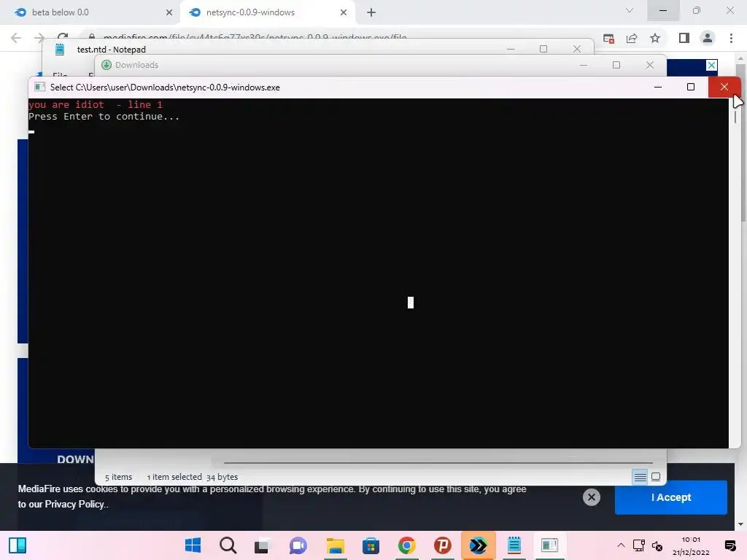
Task: Open Widgets from the taskbar
Action: [18, 545]
